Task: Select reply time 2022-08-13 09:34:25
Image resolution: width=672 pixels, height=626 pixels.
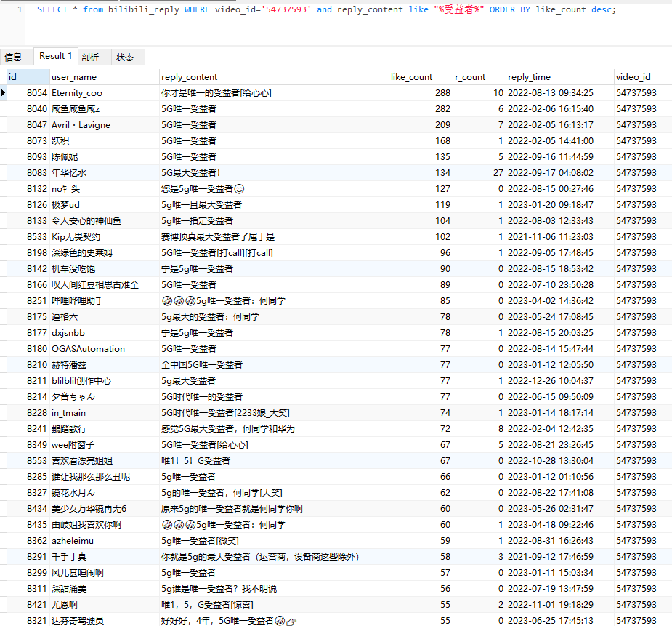Action: [559, 92]
